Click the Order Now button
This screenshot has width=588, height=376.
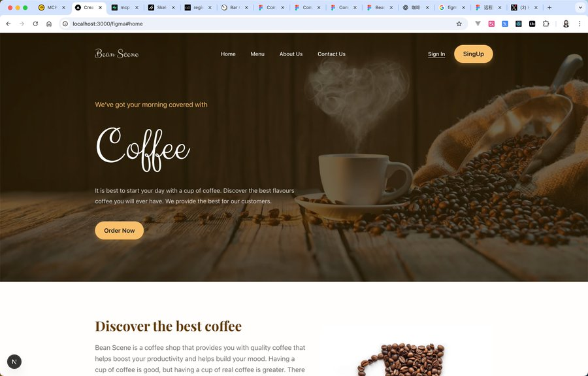point(120,230)
